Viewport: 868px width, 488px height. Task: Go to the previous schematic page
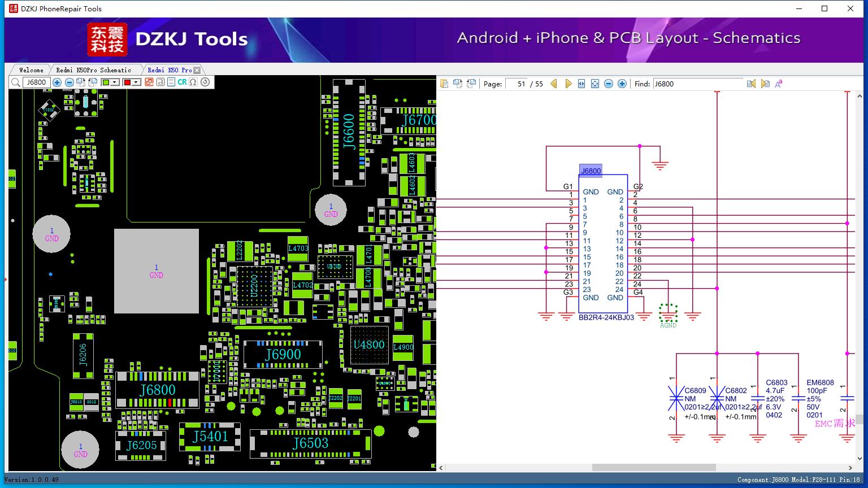(x=554, y=84)
